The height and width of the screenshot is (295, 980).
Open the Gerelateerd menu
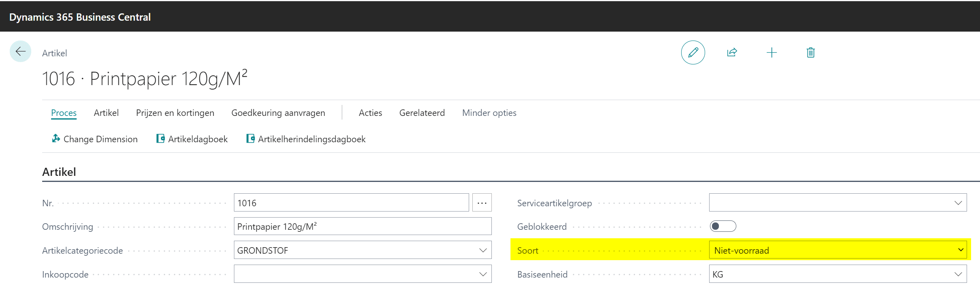(x=422, y=113)
